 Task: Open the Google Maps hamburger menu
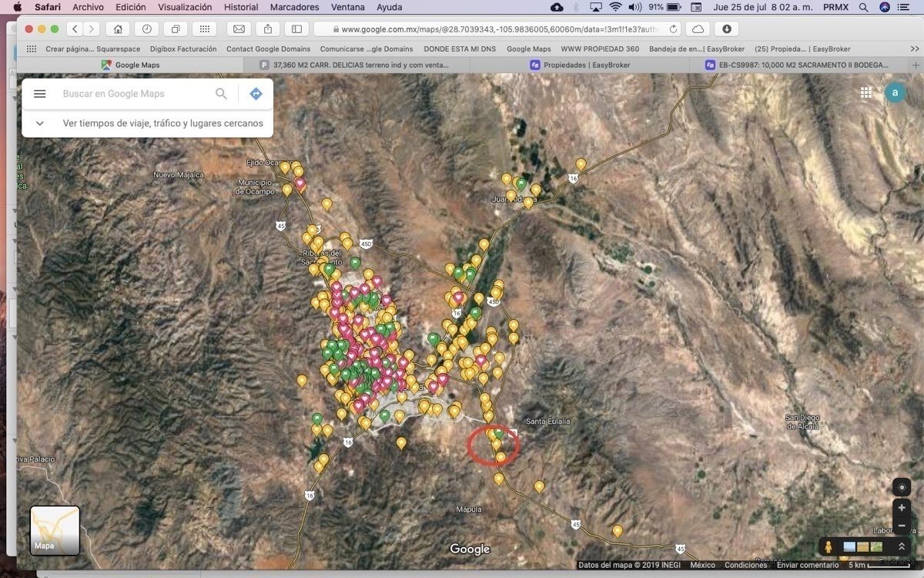(40, 94)
